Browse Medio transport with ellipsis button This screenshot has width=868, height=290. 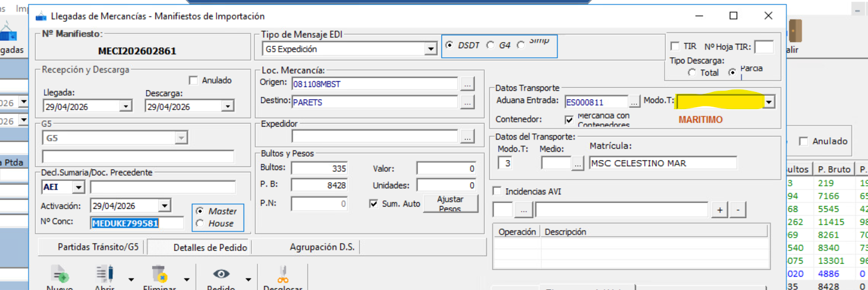coord(578,163)
